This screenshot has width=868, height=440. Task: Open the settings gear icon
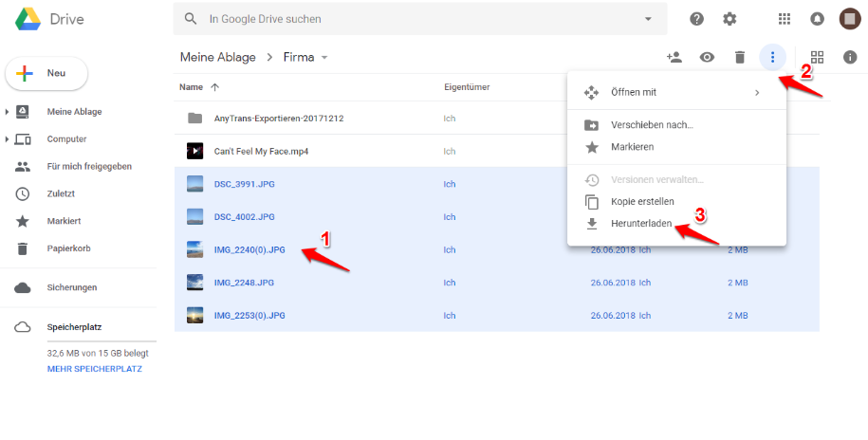pos(729,19)
